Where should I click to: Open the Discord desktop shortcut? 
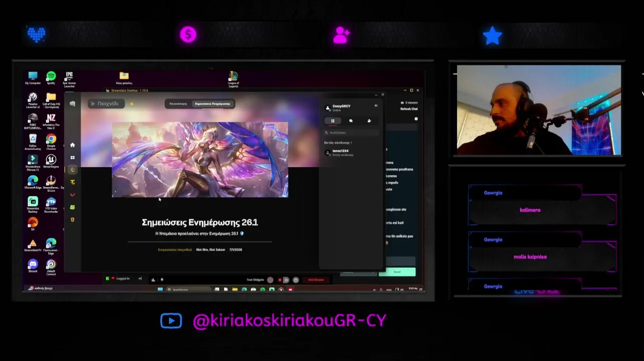pyautogui.click(x=33, y=266)
